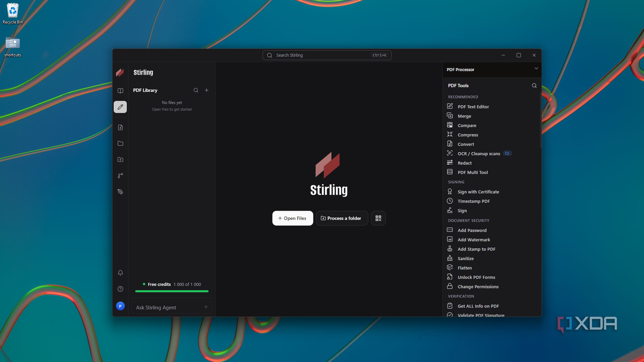The image size is (644, 362).
Task: Click the Open Files button
Action: point(293,218)
